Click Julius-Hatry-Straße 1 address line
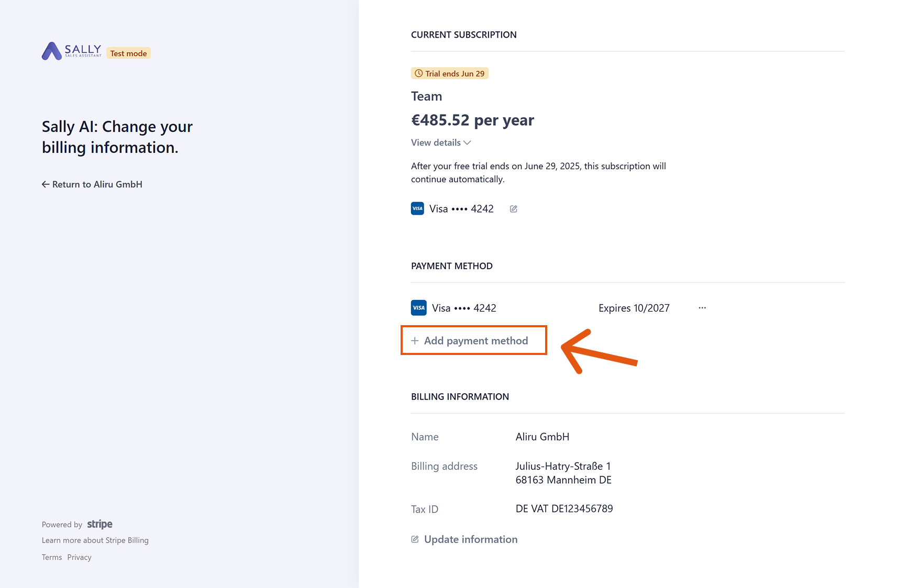The image size is (897, 588). [x=563, y=466]
